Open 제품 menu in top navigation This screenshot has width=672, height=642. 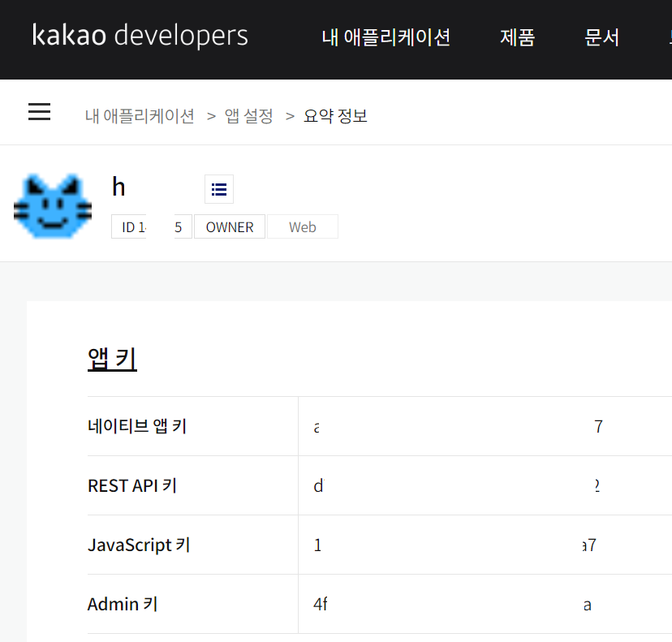[517, 37]
